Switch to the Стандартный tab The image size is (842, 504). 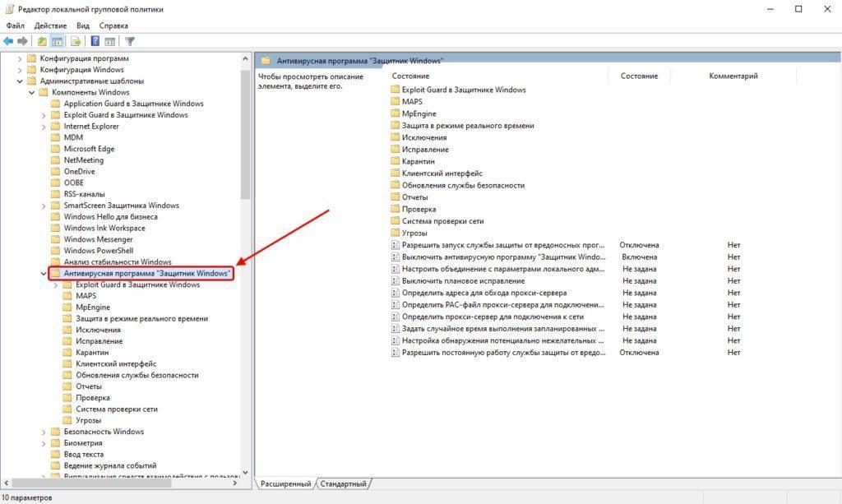click(343, 483)
